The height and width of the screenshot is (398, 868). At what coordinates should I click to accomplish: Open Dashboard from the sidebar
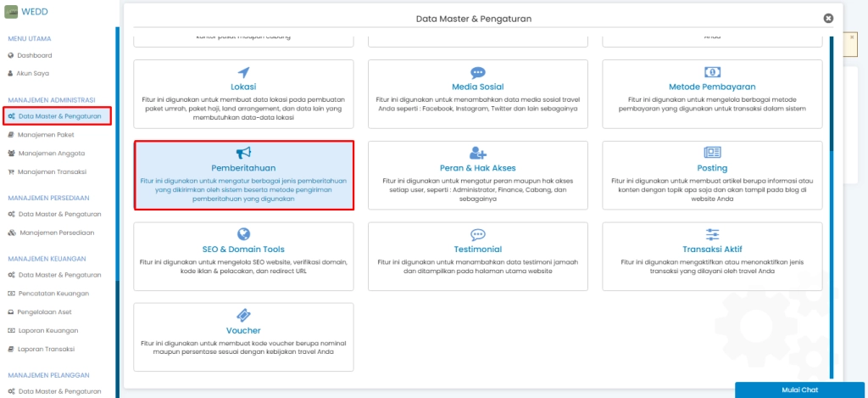pos(34,55)
